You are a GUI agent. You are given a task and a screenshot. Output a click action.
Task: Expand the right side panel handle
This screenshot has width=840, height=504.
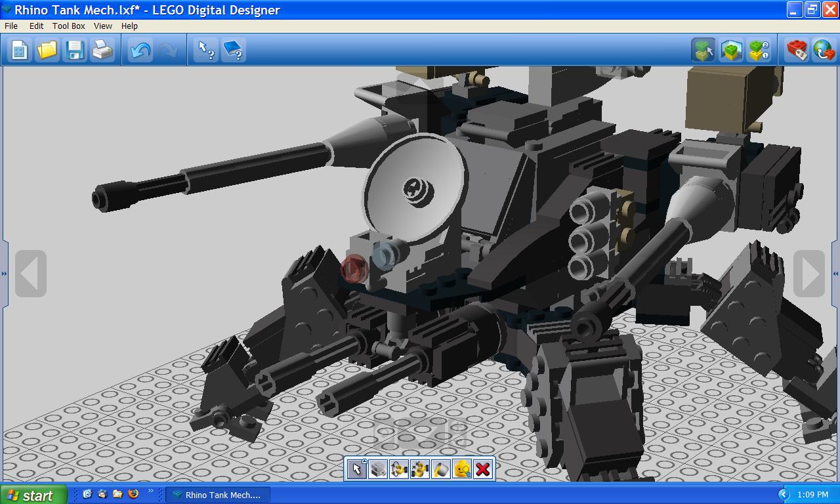[x=836, y=273]
